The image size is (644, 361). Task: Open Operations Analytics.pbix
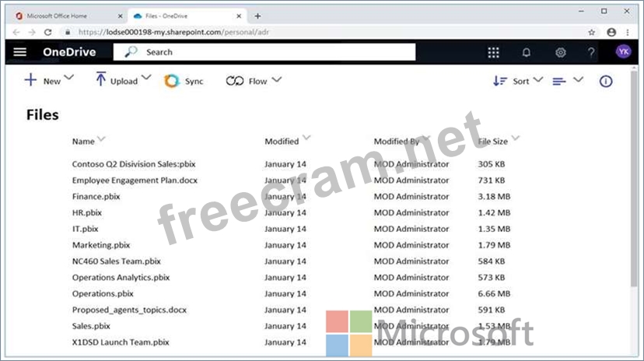point(121,278)
